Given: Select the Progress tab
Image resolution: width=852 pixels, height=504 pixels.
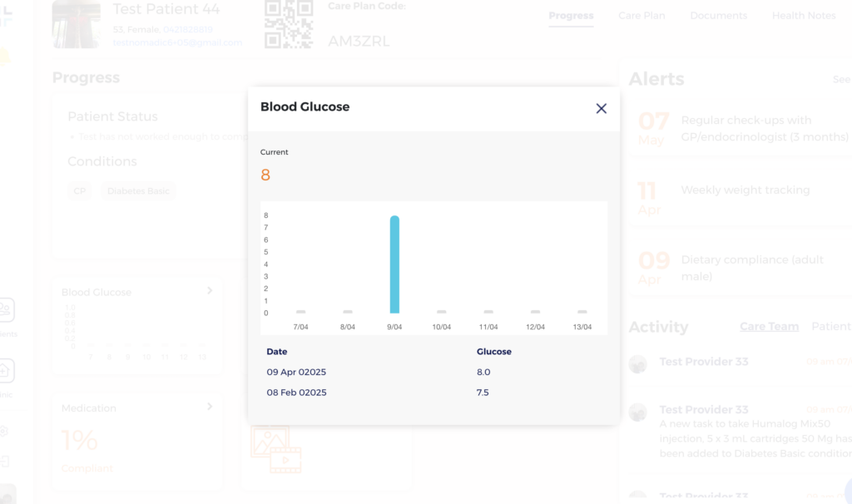Looking at the screenshot, I should [571, 16].
